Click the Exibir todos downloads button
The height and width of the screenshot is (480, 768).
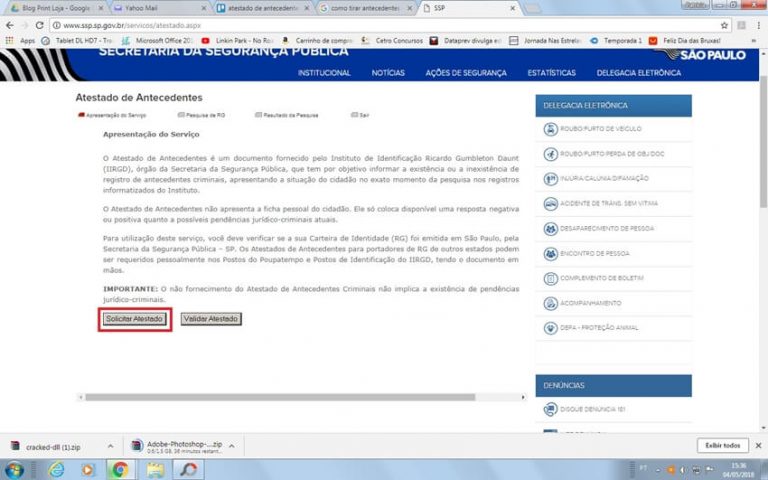[722, 445]
